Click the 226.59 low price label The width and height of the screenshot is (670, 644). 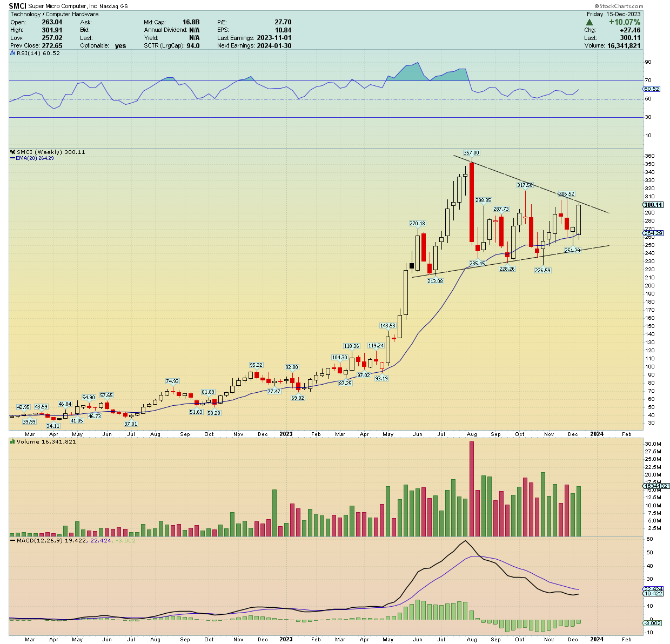click(542, 271)
